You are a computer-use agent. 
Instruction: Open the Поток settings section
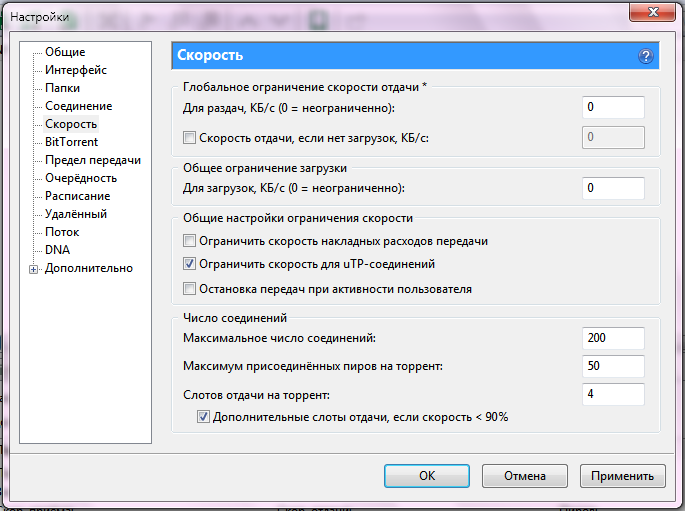(x=62, y=232)
